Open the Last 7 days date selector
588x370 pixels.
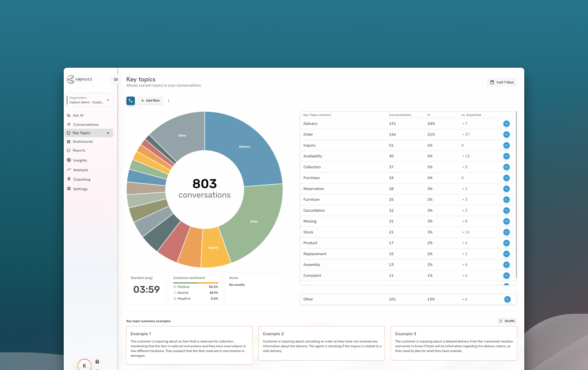coord(502,82)
